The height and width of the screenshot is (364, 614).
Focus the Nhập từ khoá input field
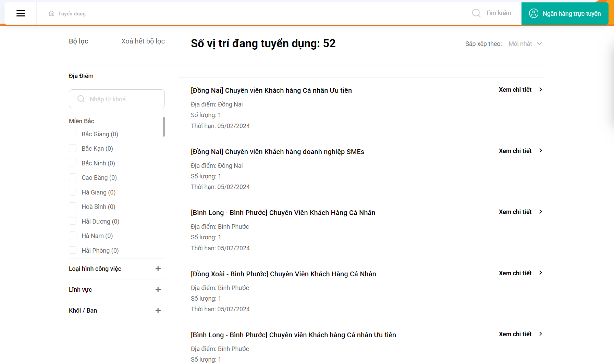coord(117,99)
